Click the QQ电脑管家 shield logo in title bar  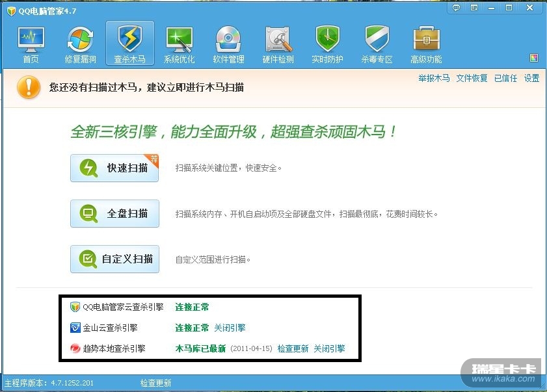tap(11, 11)
